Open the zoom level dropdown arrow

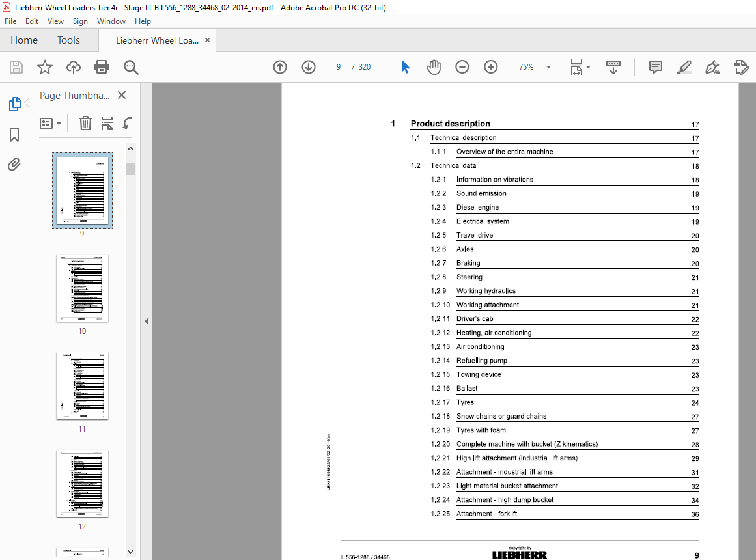[548, 67]
